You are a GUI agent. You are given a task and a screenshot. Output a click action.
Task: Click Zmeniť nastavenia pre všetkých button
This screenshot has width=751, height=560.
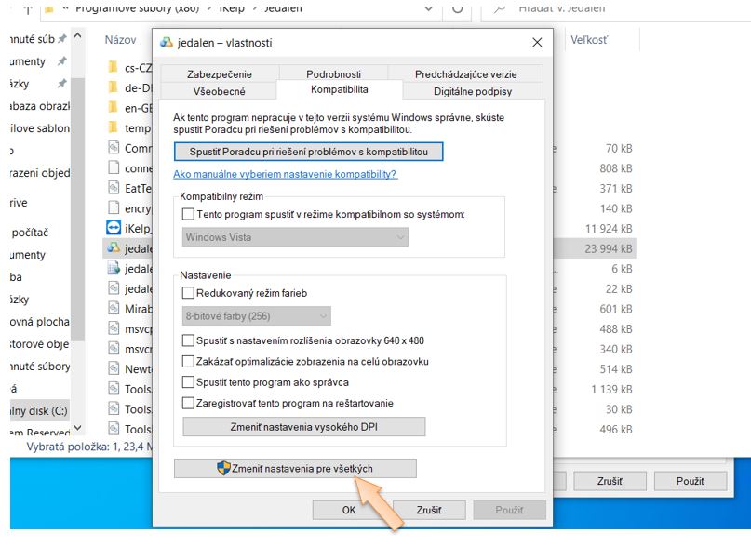(x=295, y=469)
